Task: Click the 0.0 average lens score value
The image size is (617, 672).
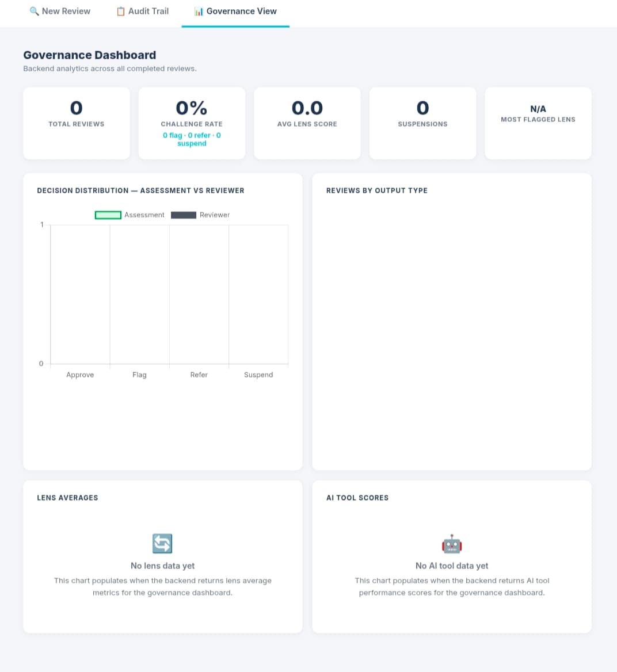Action: click(307, 108)
